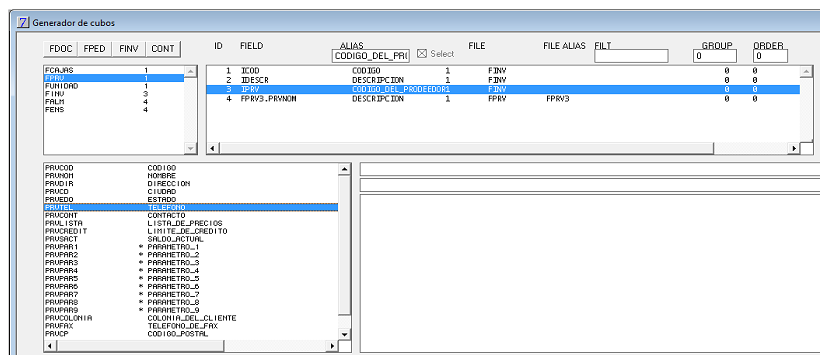The image size is (836, 362).
Task: Click PRV field list horizontal scroll left arrow
Action: pyautogui.click(x=50, y=346)
